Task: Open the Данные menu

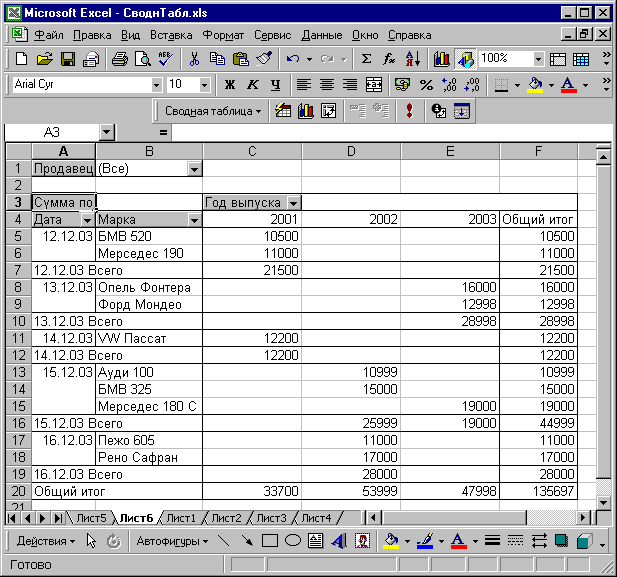Action: tap(322, 35)
